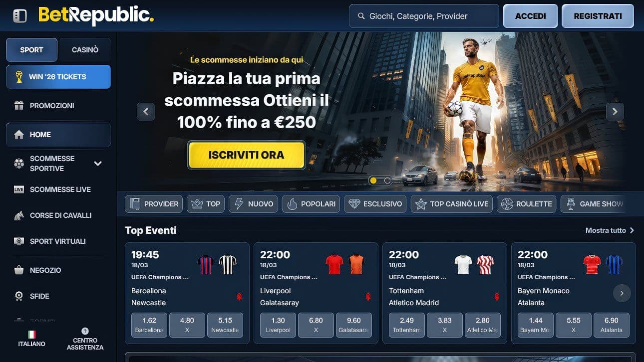
Task: Click the red flame icon on Barcellona match
Action: (x=239, y=297)
